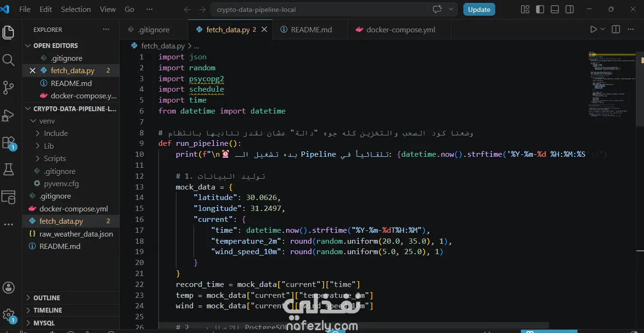
Task: Go forward in navigation history
Action: click(202, 10)
